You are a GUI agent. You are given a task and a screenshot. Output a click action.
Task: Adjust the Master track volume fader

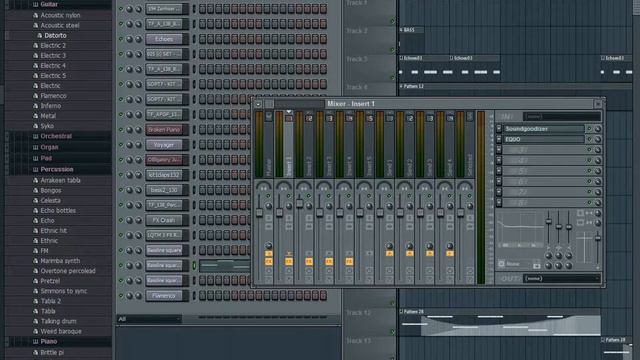(x=259, y=212)
